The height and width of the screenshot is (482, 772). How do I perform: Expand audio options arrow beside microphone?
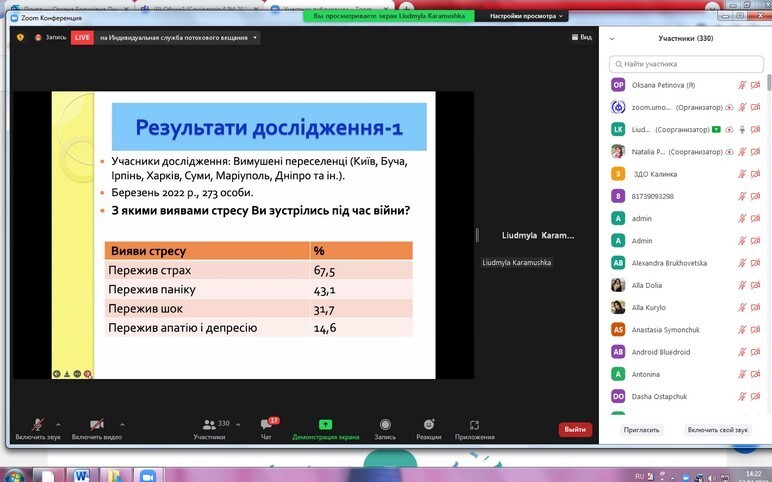[59, 424]
